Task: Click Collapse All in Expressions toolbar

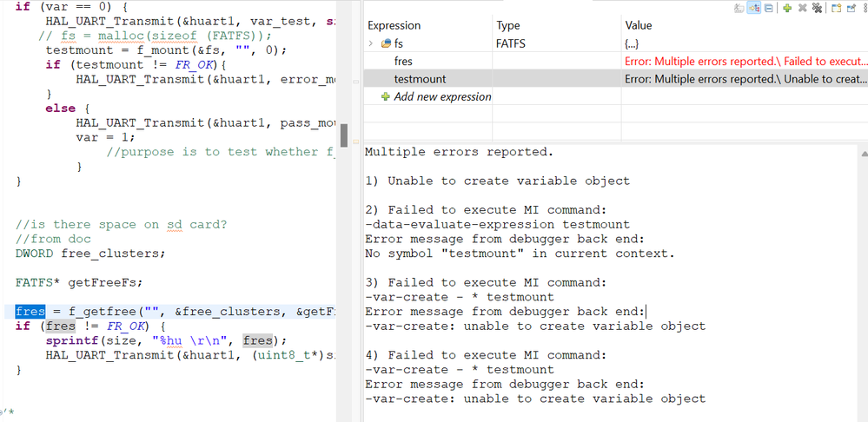Action: [768, 8]
